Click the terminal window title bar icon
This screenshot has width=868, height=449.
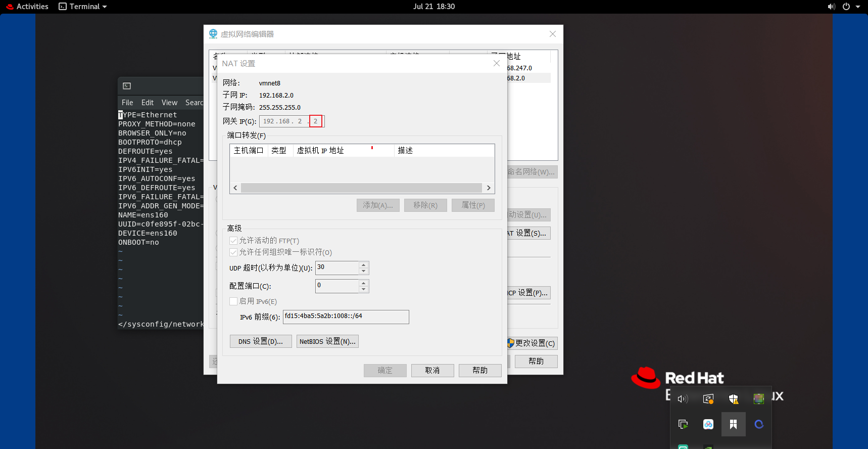tap(127, 86)
